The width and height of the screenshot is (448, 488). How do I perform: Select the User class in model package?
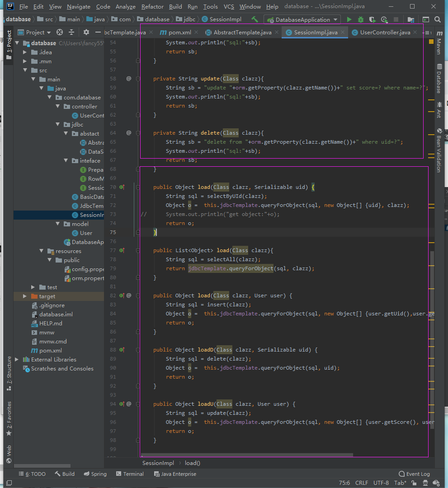82,233
